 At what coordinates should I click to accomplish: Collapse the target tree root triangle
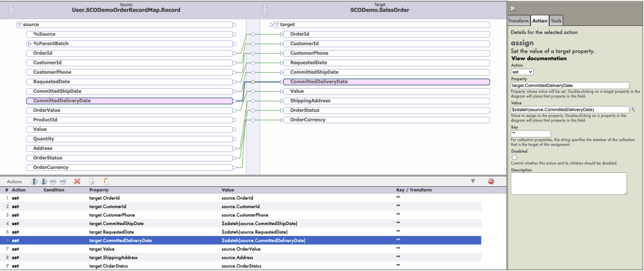tap(277, 25)
